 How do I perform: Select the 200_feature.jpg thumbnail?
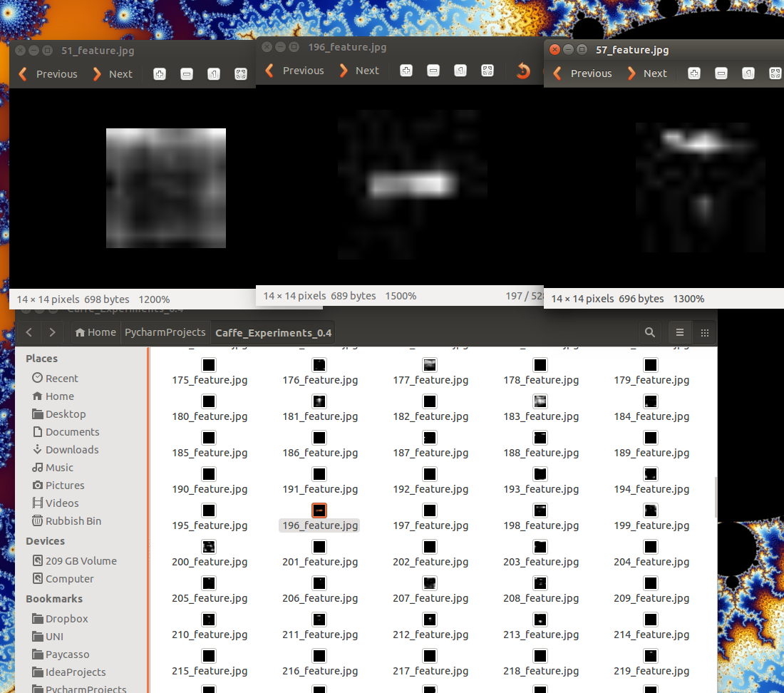click(209, 547)
